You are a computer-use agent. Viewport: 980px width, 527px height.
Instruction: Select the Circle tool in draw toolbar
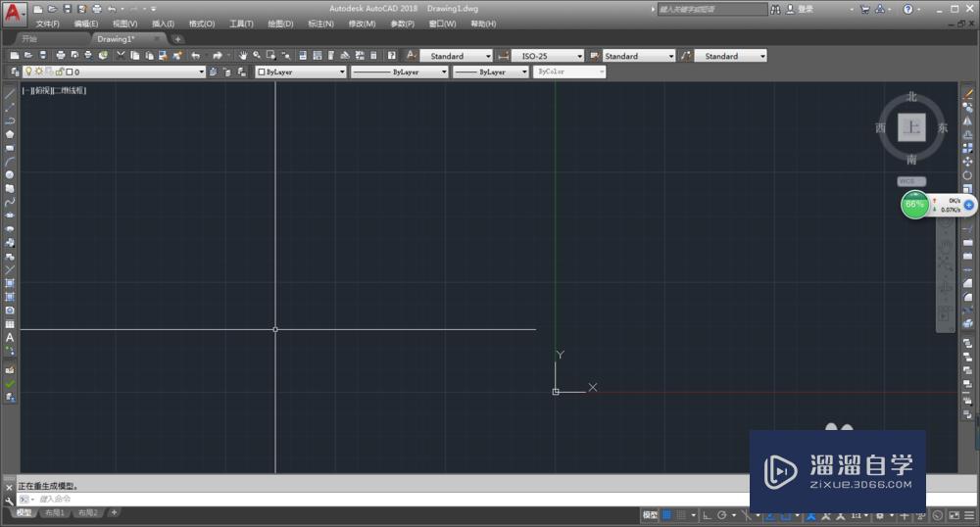coord(10,174)
